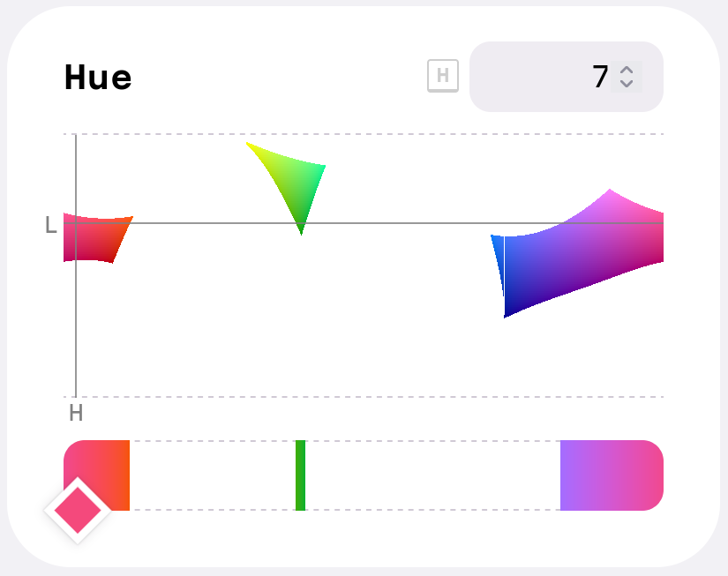The height and width of the screenshot is (576, 728).
Task: Select the purple-to-pink gradient strip
Action: [612, 475]
